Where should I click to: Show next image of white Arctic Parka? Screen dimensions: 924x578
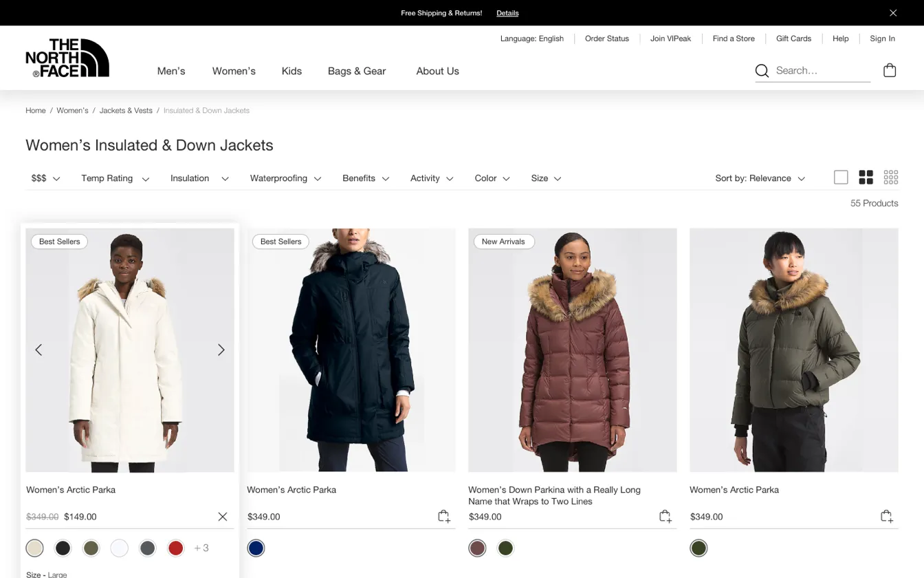click(x=221, y=350)
